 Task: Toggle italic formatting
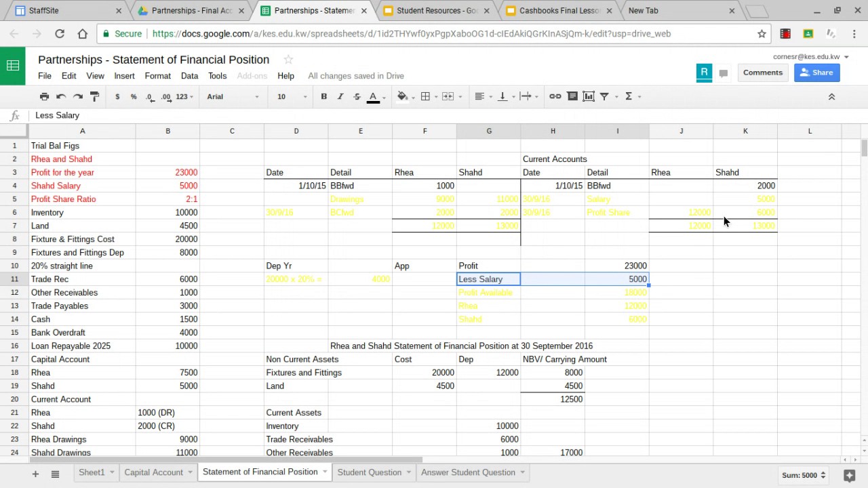click(x=340, y=97)
